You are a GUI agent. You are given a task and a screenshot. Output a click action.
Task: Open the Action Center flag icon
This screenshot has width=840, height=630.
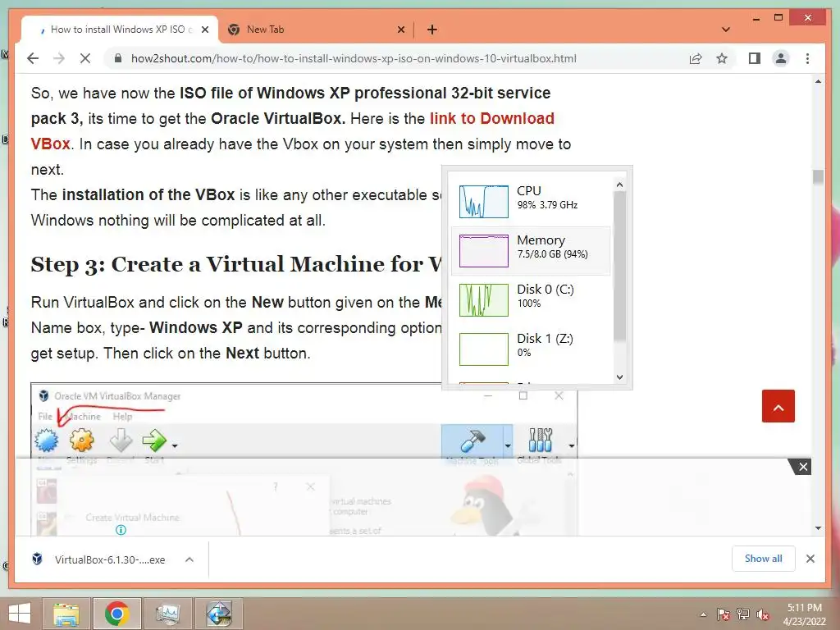(x=723, y=614)
